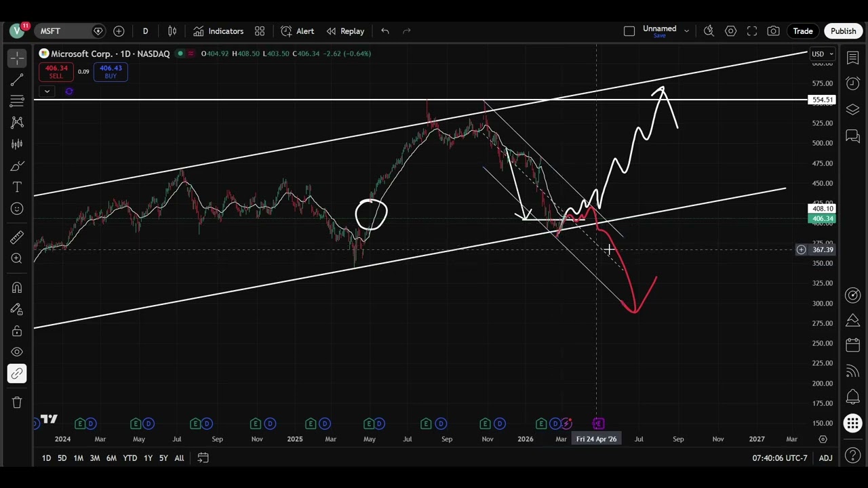Viewport: 868px width, 488px height.
Task: Open the notifications bell panel
Action: [853, 396]
